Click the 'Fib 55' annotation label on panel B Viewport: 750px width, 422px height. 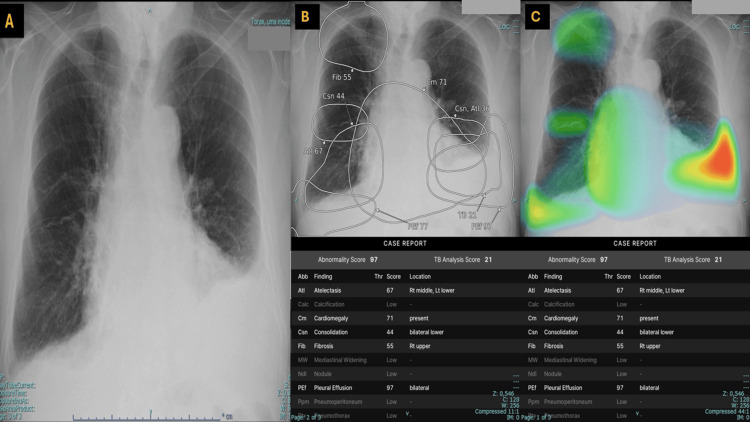point(342,77)
